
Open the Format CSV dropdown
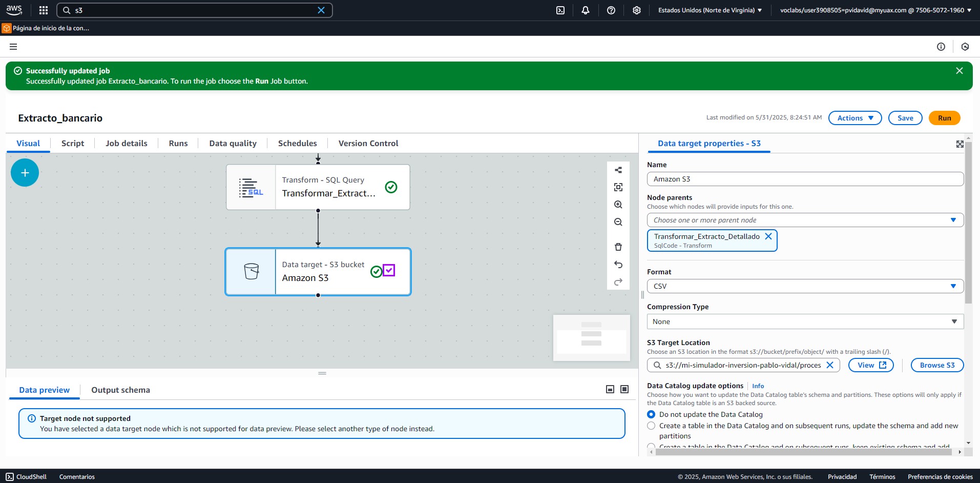[x=805, y=286]
